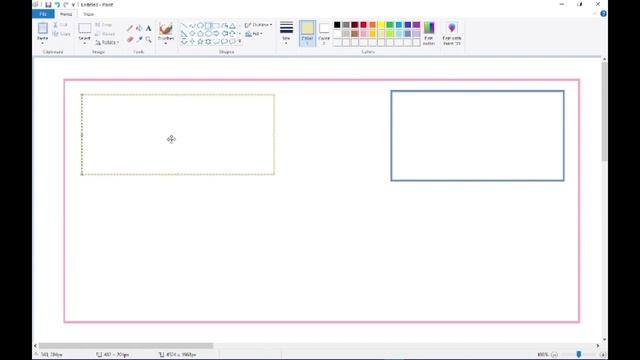
Task: Switch to the View ribbon tab
Action: [x=89, y=14]
